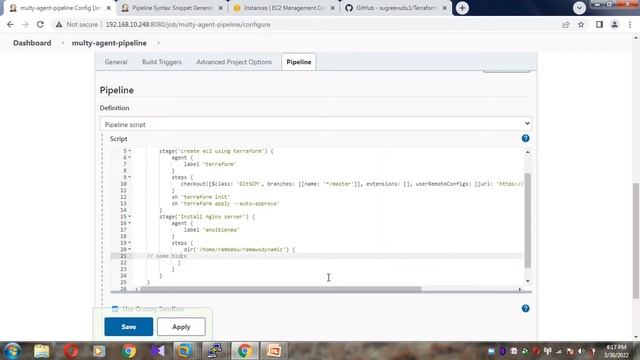Click the help icon next to Script
Image resolution: width=640 pixels, height=360 pixels.
pyautogui.click(x=525, y=138)
